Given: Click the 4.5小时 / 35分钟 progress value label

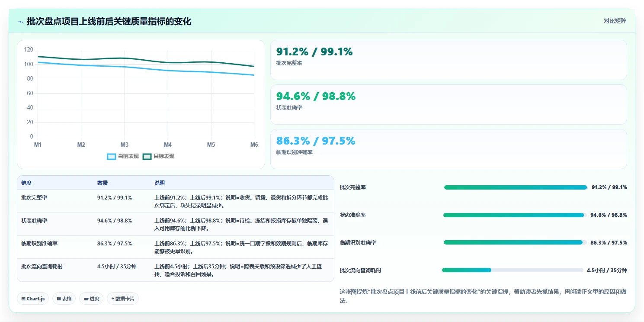Looking at the screenshot, I should pyautogui.click(x=607, y=270).
